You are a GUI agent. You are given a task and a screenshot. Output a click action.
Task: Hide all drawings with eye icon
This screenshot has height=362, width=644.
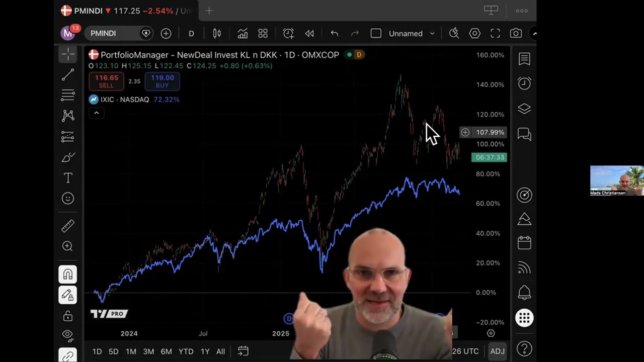[68, 335]
